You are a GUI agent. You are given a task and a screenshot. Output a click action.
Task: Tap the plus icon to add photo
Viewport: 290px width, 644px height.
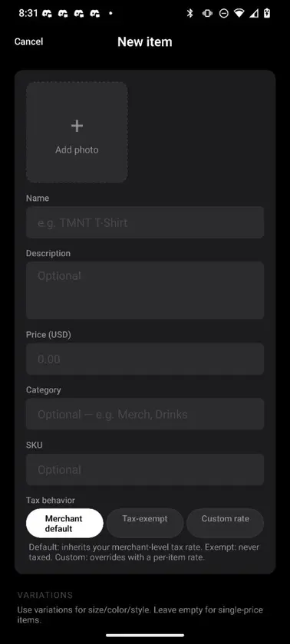[x=77, y=126]
